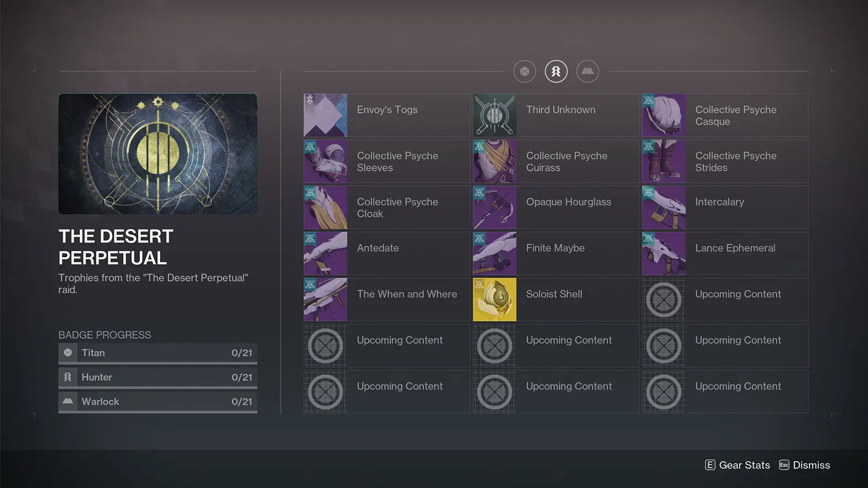Click the Collective Psyche Strides label
868x488 pixels.
pos(736,162)
